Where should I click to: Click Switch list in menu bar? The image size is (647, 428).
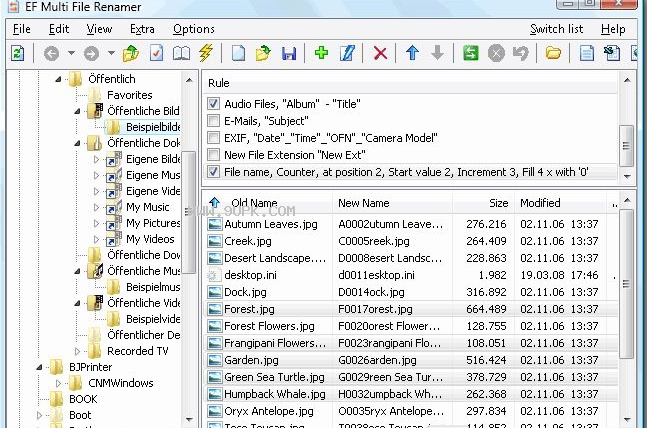pos(556,29)
